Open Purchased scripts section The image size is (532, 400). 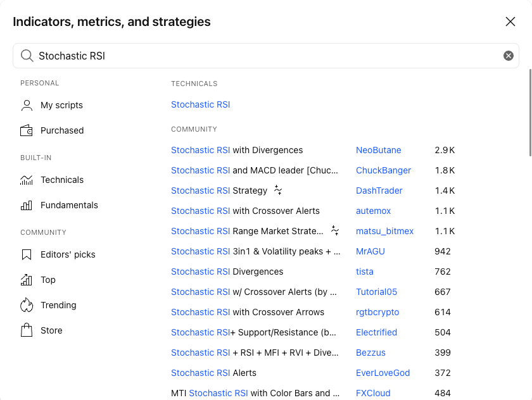[62, 130]
